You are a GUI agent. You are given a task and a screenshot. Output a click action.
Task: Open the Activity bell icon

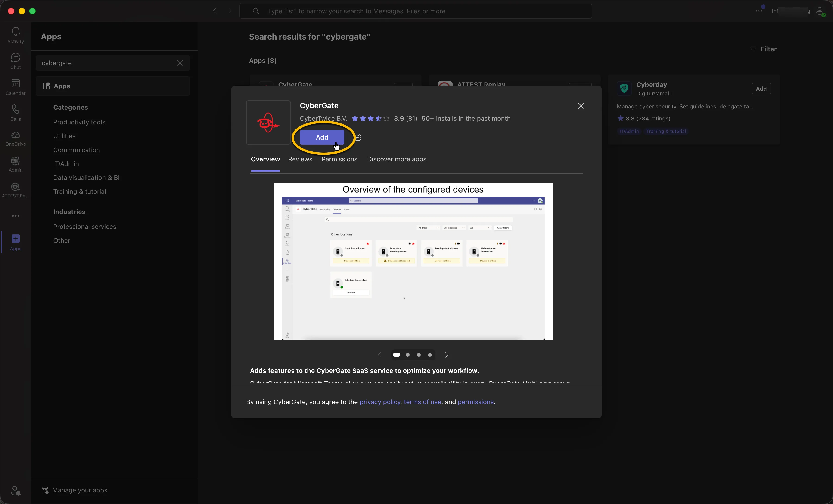click(16, 35)
